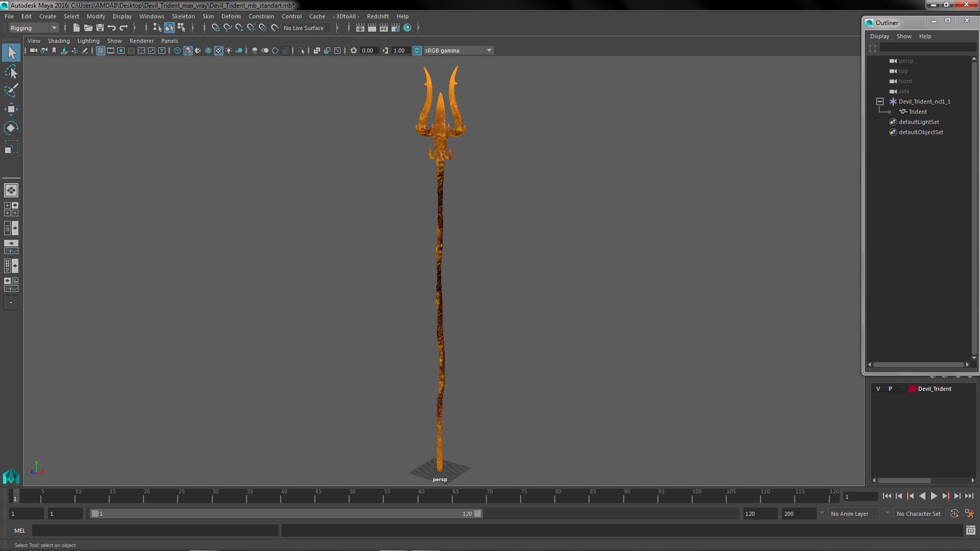Click the Devil_Trident layer red color swatch
980x551 pixels.
pyautogui.click(x=912, y=389)
